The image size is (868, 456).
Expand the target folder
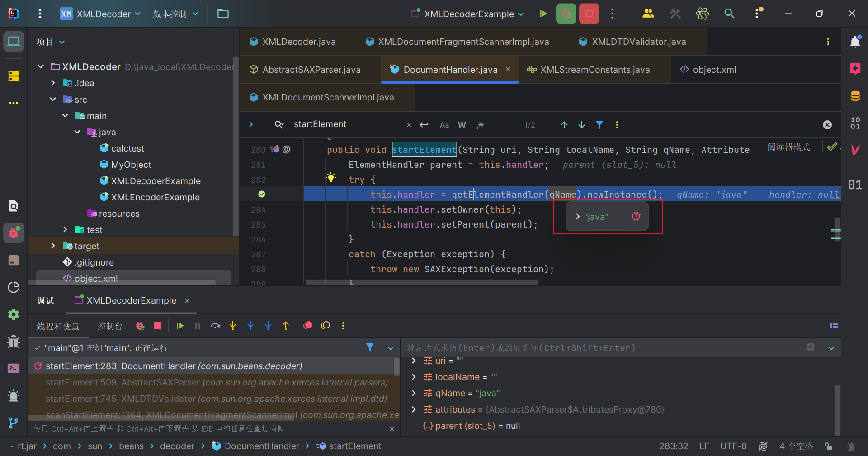[x=53, y=246]
